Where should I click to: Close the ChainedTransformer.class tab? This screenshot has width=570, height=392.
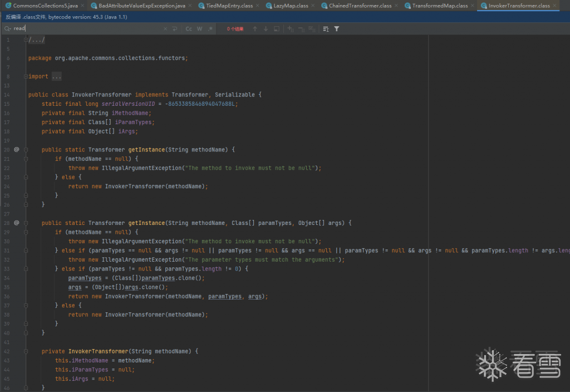(396, 6)
